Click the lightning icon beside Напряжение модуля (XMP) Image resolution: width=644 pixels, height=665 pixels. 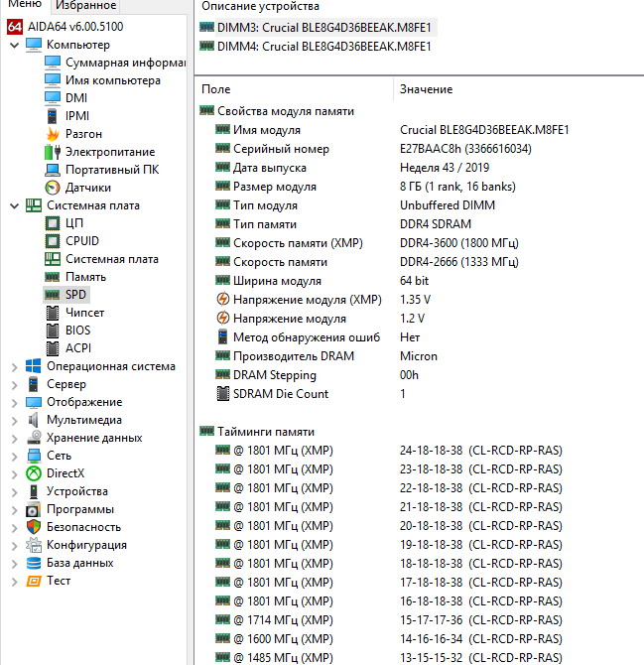point(222,300)
